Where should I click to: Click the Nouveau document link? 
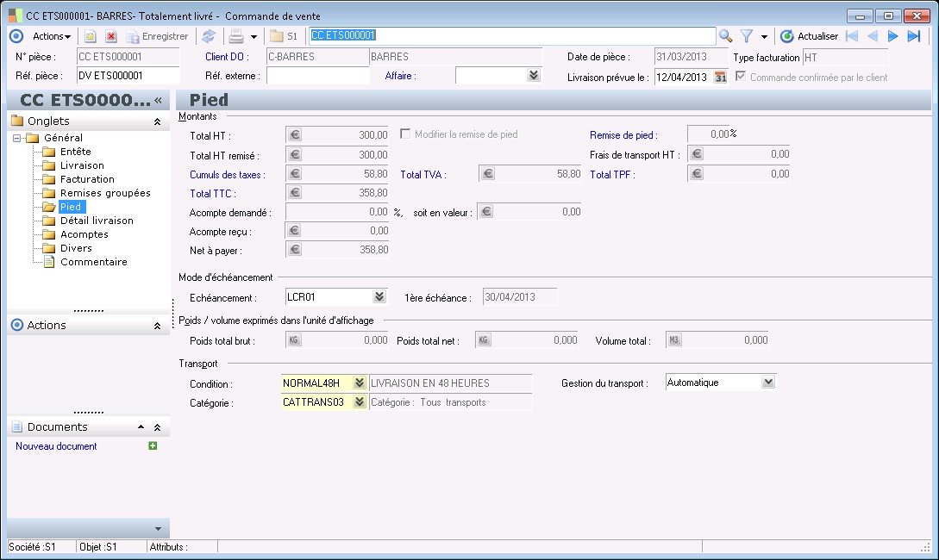56,446
